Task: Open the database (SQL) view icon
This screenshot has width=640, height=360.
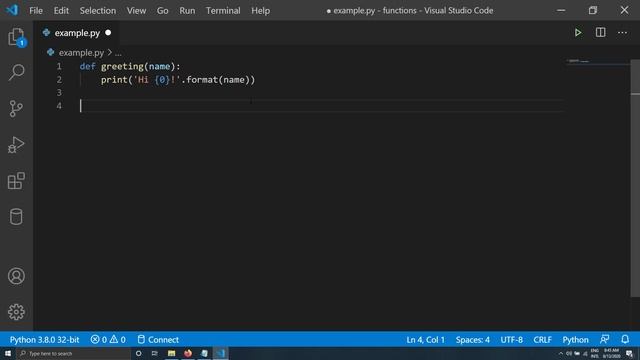Action: click(16, 217)
